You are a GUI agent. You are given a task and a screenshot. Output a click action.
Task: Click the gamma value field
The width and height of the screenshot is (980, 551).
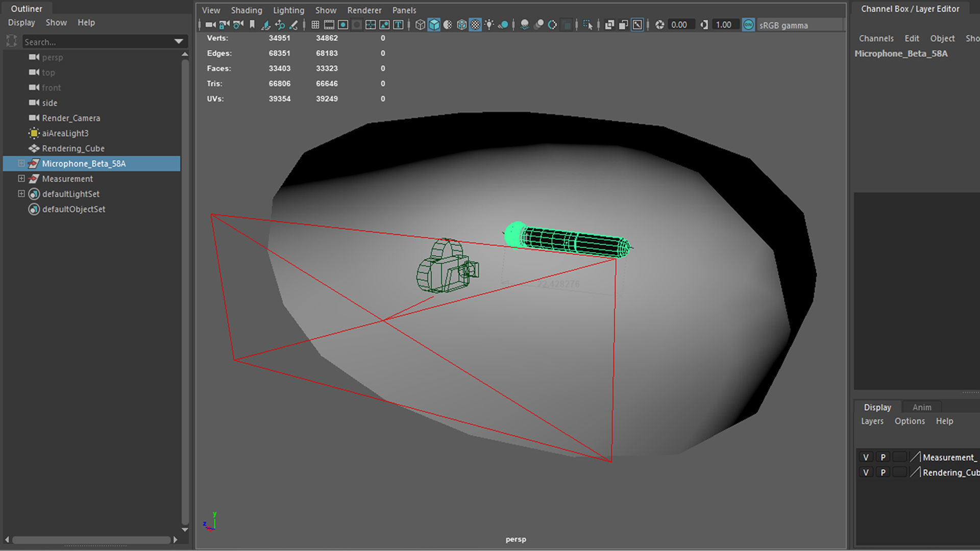coord(724,24)
